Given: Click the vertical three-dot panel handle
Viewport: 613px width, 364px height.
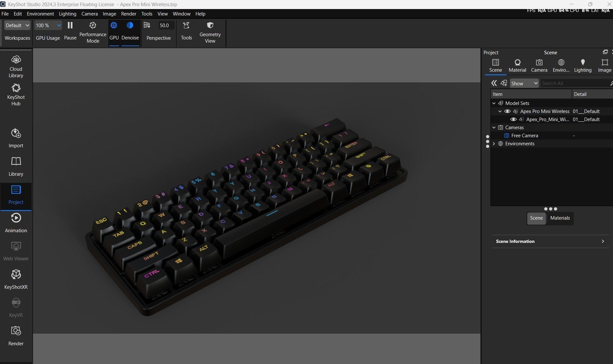Looking at the screenshot, I should (488, 141).
